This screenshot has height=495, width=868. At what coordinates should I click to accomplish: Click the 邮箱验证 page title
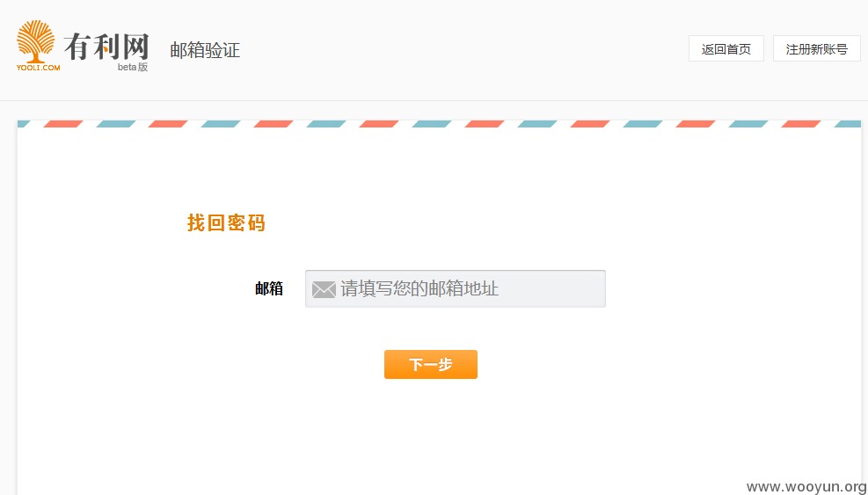click(205, 50)
